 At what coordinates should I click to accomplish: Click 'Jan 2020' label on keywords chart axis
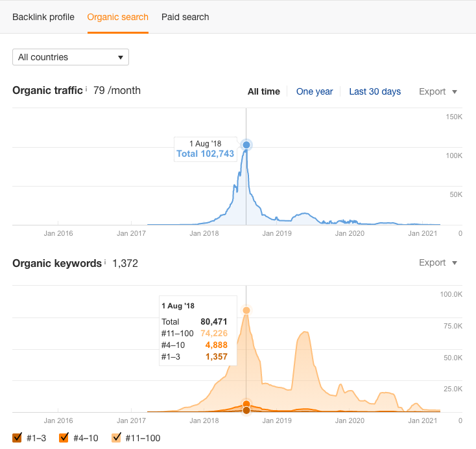pos(350,420)
